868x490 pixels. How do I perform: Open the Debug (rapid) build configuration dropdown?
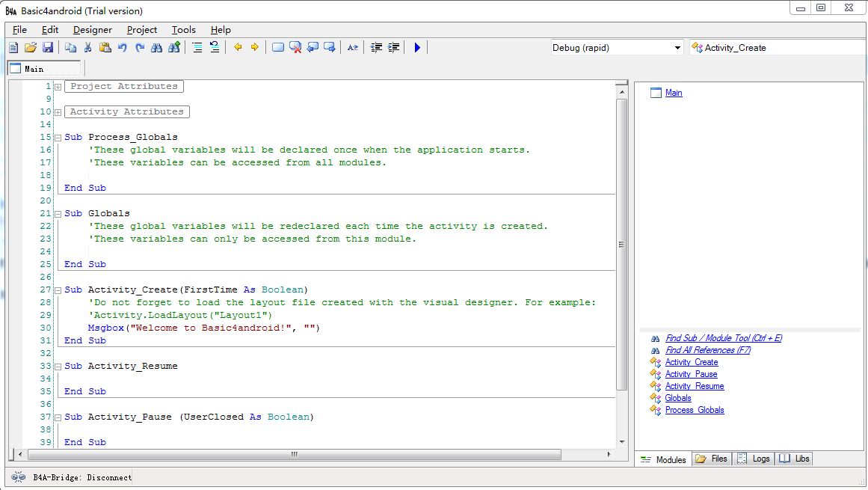pyautogui.click(x=617, y=48)
